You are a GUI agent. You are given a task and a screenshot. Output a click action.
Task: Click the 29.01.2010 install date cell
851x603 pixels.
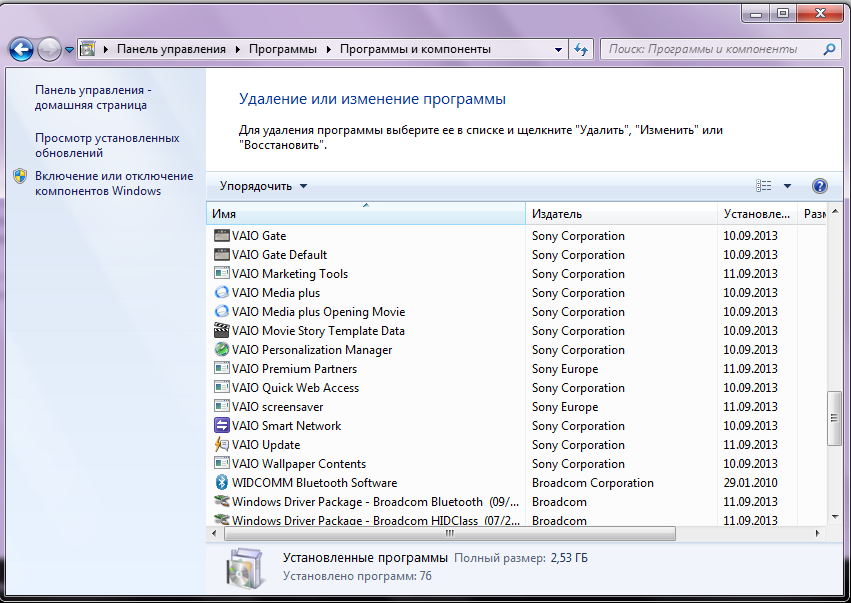click(x=750, y=483)
